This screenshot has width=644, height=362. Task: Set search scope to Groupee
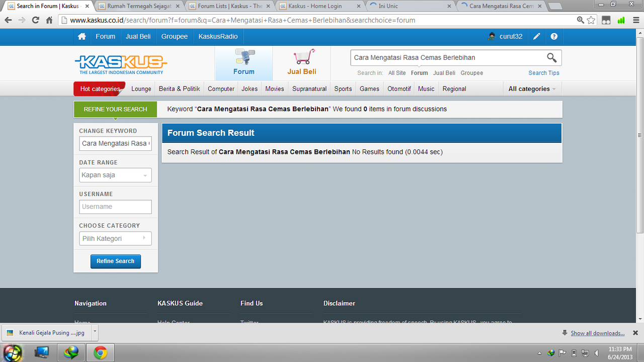coord(472,73)
